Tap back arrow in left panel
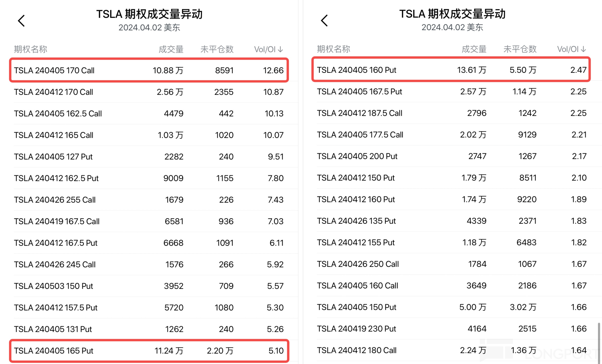This screenshot has width=602, height=364. pos(21,21)
